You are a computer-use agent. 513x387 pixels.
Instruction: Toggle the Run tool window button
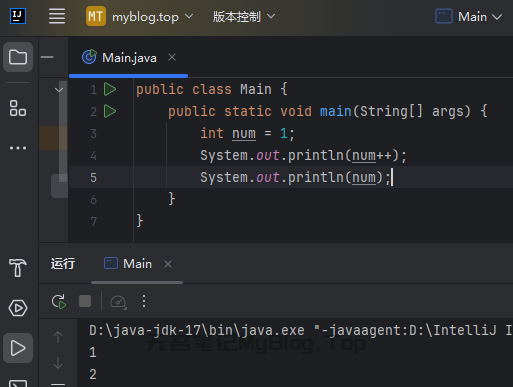(x=18, y=348)
